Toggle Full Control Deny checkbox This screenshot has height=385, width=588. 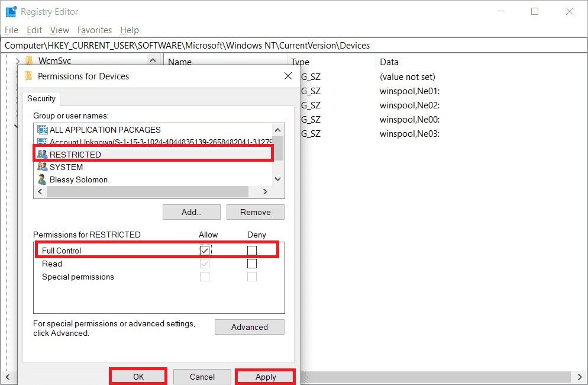tap(252, 251)
